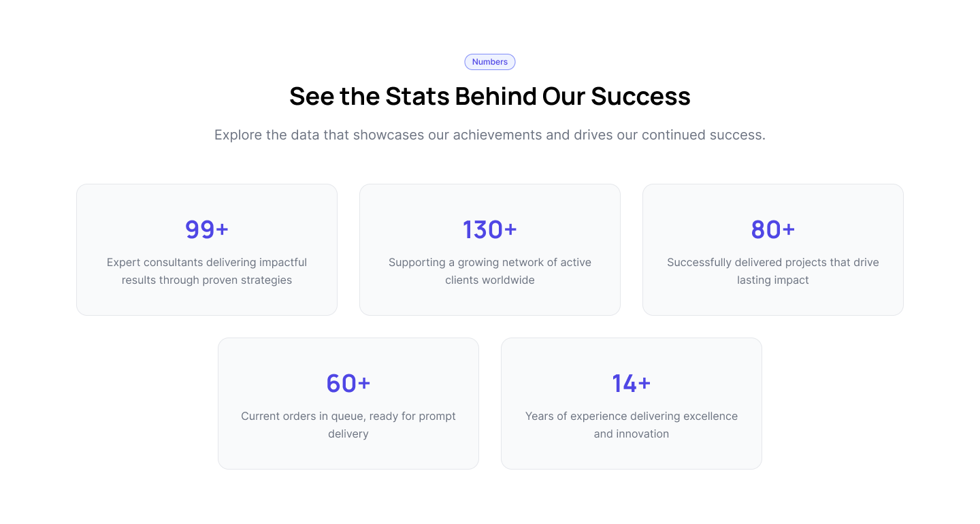
Task: Click the 80+ statistic number
Action: point(773,230)
